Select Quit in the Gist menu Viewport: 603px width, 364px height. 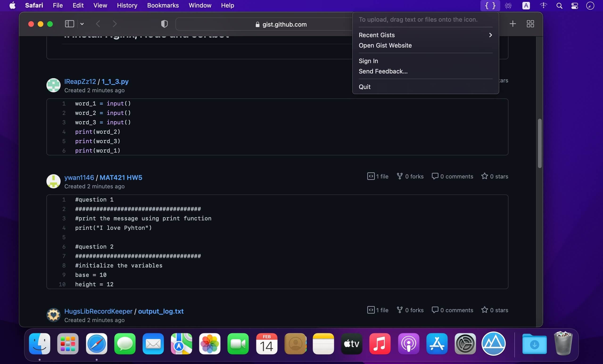tap(425, 87)
